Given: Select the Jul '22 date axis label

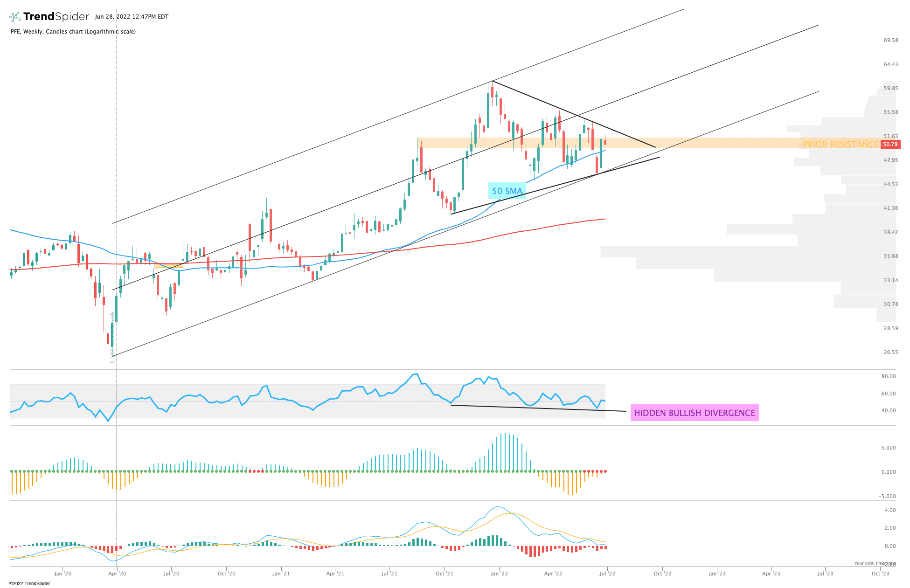Looking at the screenshot, I should (607, 573).
